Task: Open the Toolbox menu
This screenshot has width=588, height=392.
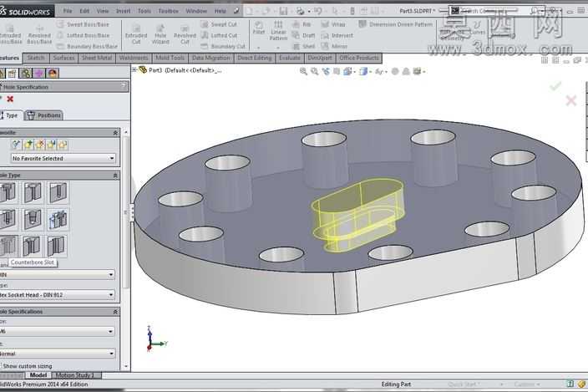Action: [168, 11]
